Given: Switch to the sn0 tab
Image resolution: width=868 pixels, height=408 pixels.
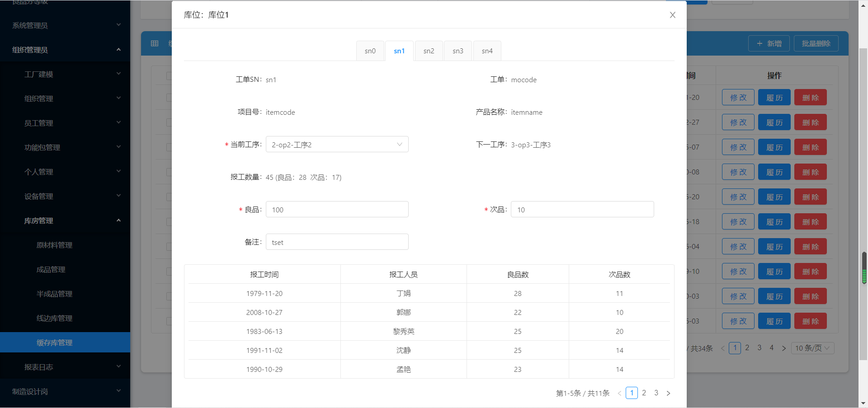Looking at the screenshot, I should (x=370, y=51).
